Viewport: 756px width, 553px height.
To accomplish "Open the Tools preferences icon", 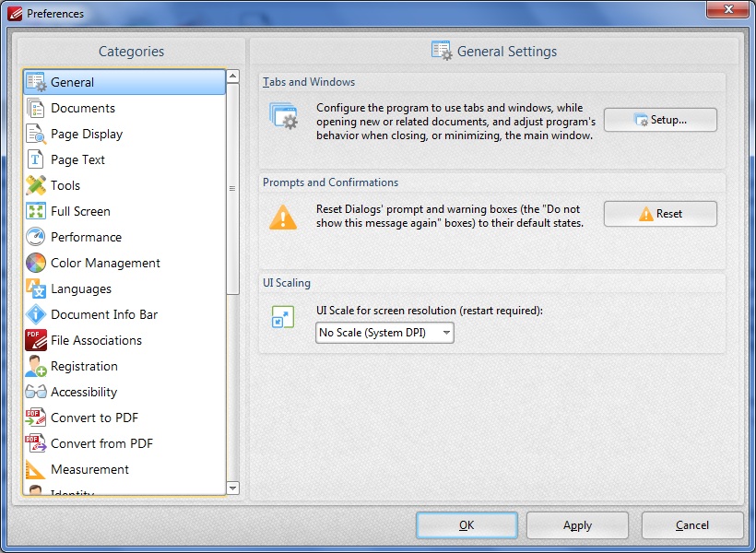I will point(34,185).
